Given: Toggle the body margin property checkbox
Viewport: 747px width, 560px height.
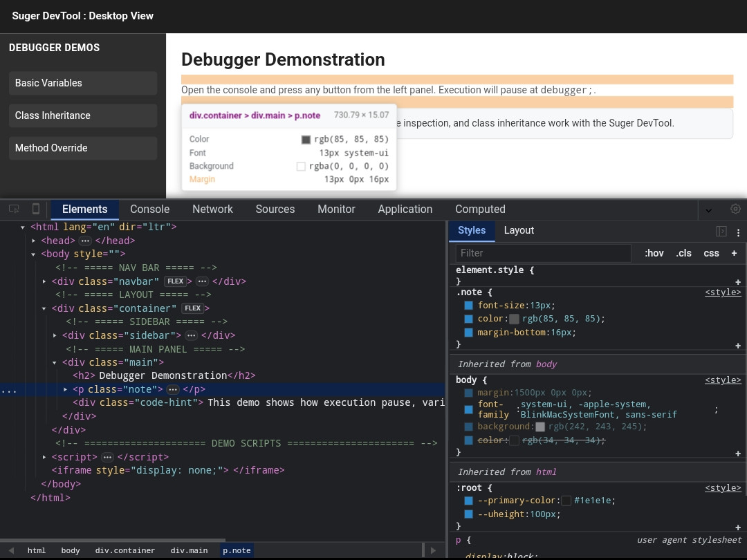Looking at the screenshot, I should pos(468,393).
